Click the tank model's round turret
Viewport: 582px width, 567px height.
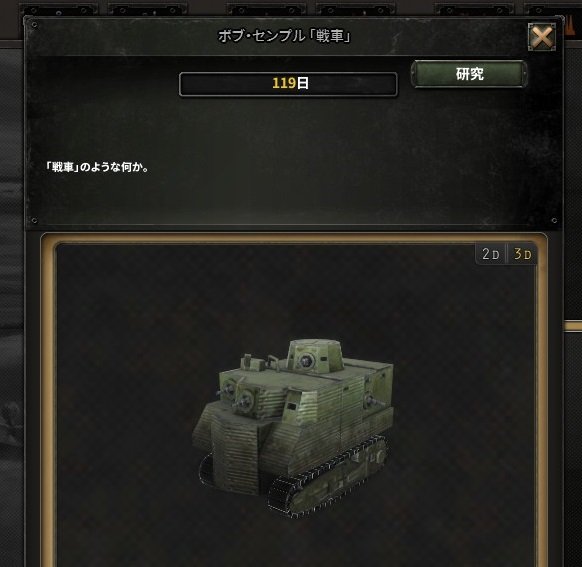(x=315, y=355)
